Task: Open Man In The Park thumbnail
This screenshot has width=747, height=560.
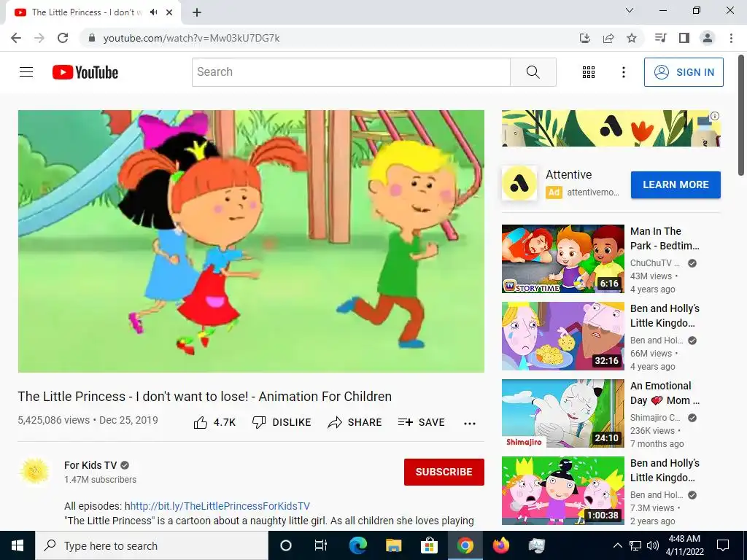Action: coord(562,259)
